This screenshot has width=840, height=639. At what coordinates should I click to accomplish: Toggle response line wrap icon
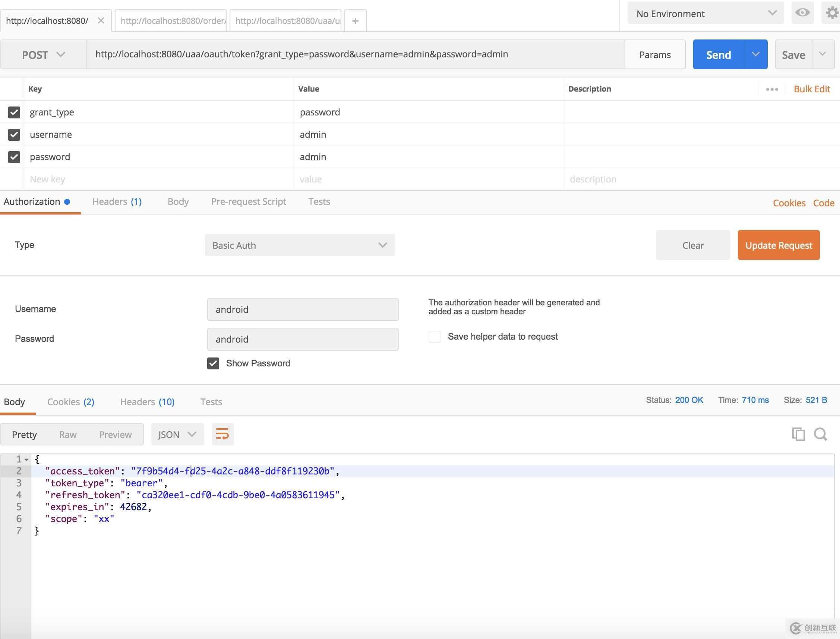222,434
